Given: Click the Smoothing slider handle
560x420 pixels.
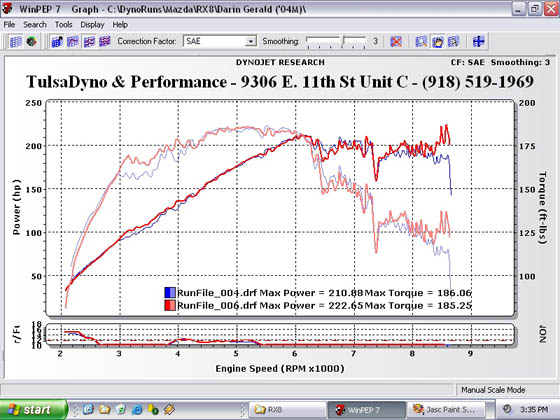Looking at the screenshot, I should tap(343, 41).
